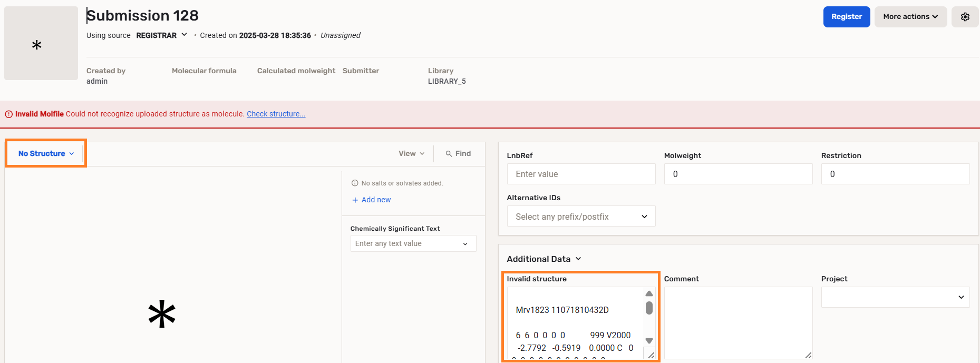Image resolution: width=980 pixels, height=363 pixels.
Task: Click the LnbRef input field
Action: click(x=581, y=174)
